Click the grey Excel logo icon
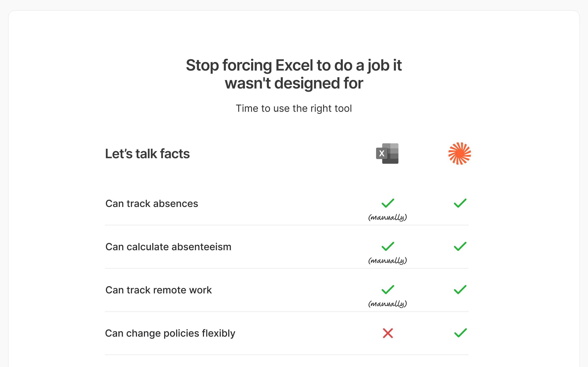 (387, 153)
